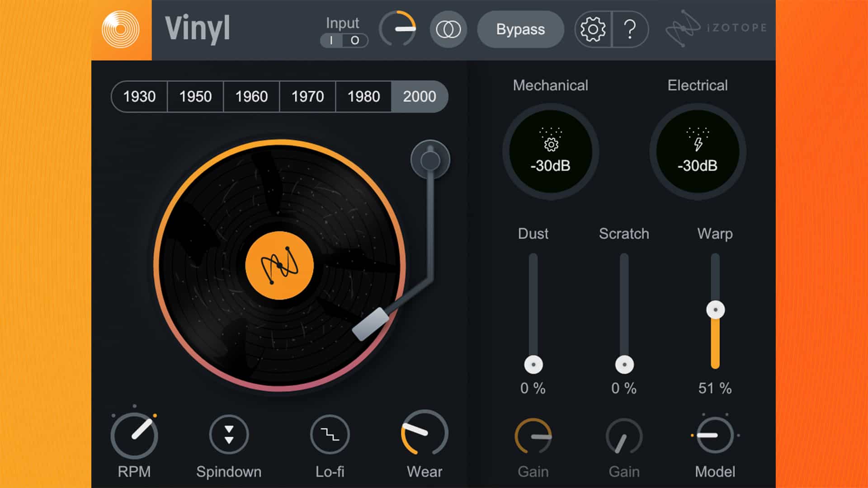Click the Model selector knob
The width and height of the screenshot is (868, 488).
click(x=715, y=435)
